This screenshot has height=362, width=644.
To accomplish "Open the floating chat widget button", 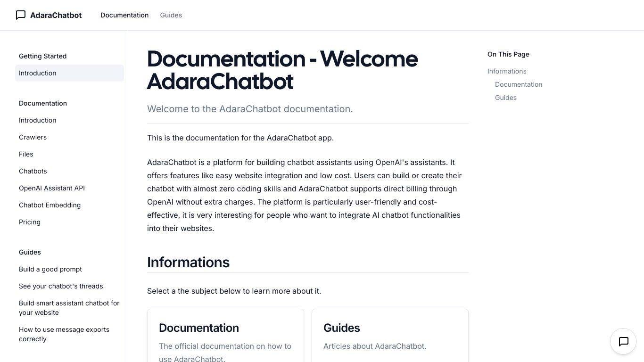I will click(x=623, y=341).
